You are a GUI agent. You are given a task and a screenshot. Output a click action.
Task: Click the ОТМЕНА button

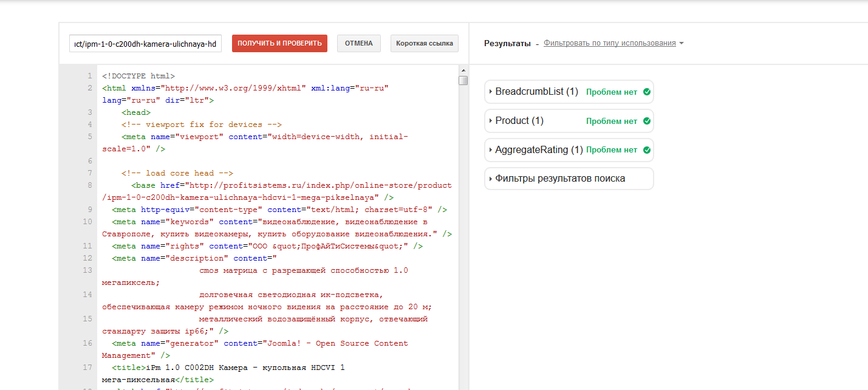358,44
